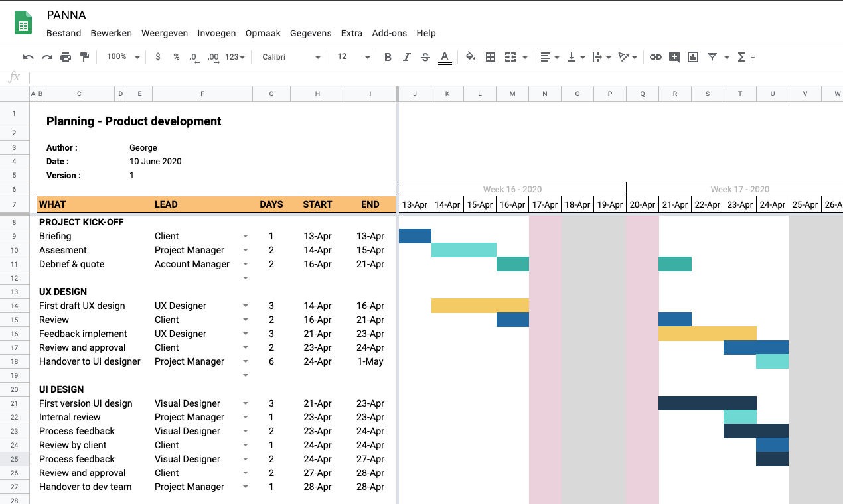Click the Undo arrow in toolbar
843x504 pixels.
[28, 57]
